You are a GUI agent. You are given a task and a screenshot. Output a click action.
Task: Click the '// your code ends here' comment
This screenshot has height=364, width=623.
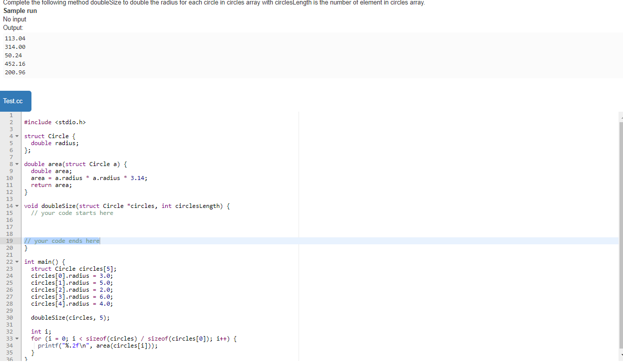tap(62, 241)
